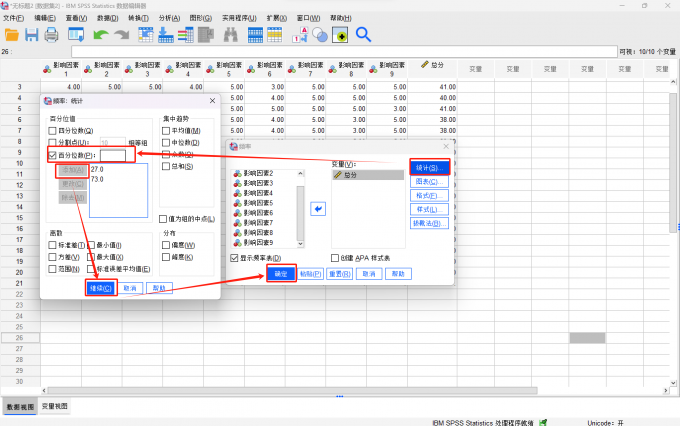Click the Show All Variables icon
The width and height of the screenshot is (680, 426).
coord(340,35)
